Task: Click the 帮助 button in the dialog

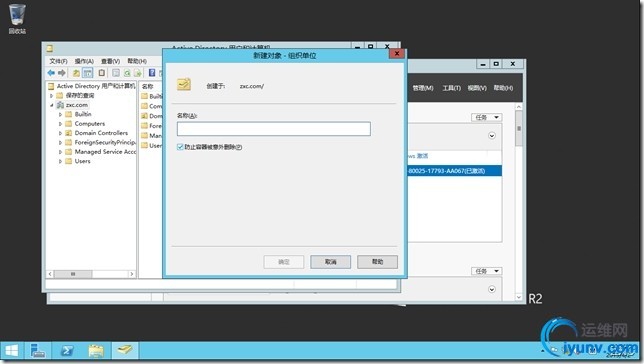Action: [377, 262]
